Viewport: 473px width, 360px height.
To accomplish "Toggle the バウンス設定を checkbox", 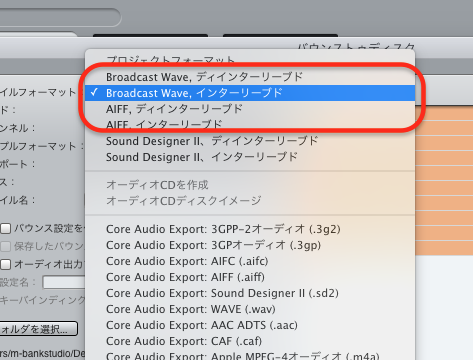I will pos(6,229).
